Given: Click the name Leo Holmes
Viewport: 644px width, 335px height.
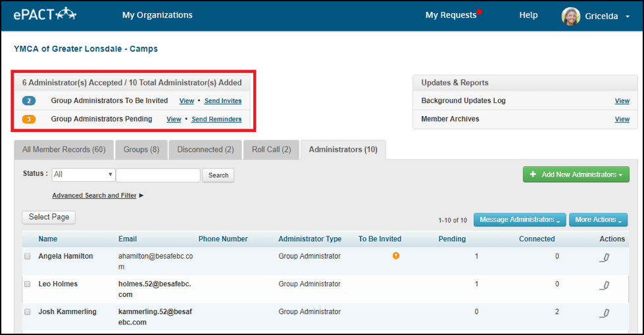Looking at the screenshot, I should [x=58, y=284].
